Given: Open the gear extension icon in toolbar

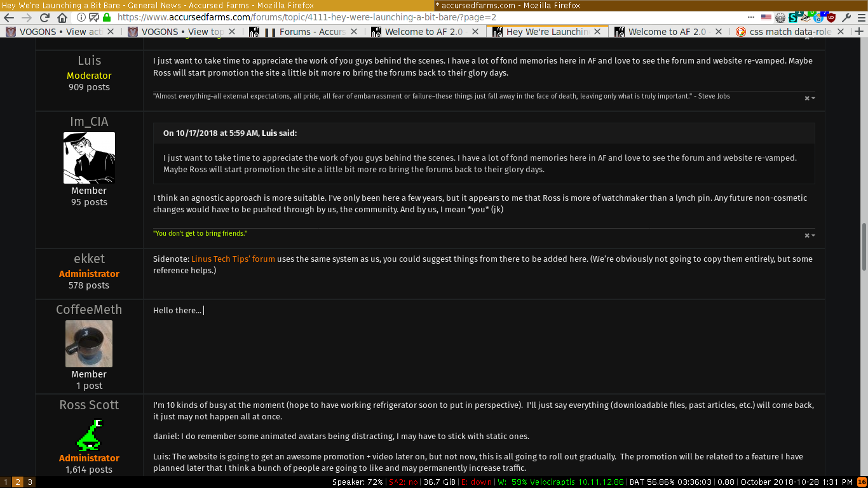Looking at the screenshot, I should [x=780, y=18].
